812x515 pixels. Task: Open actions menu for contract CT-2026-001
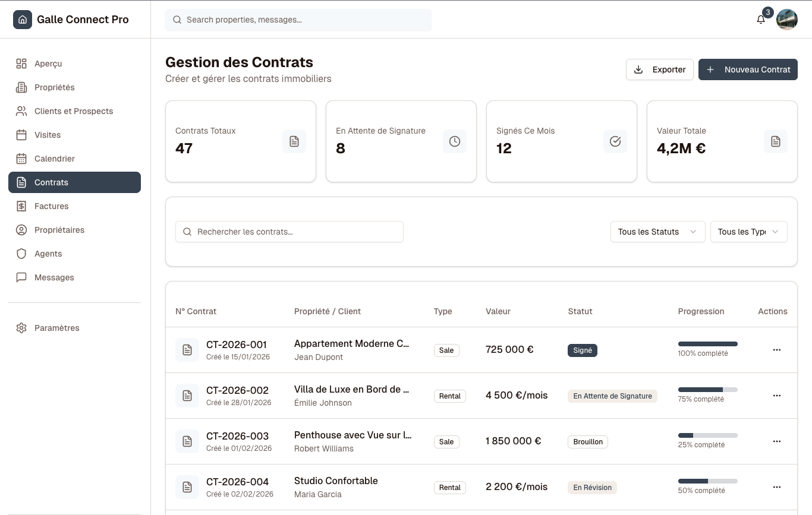point(777,350)
